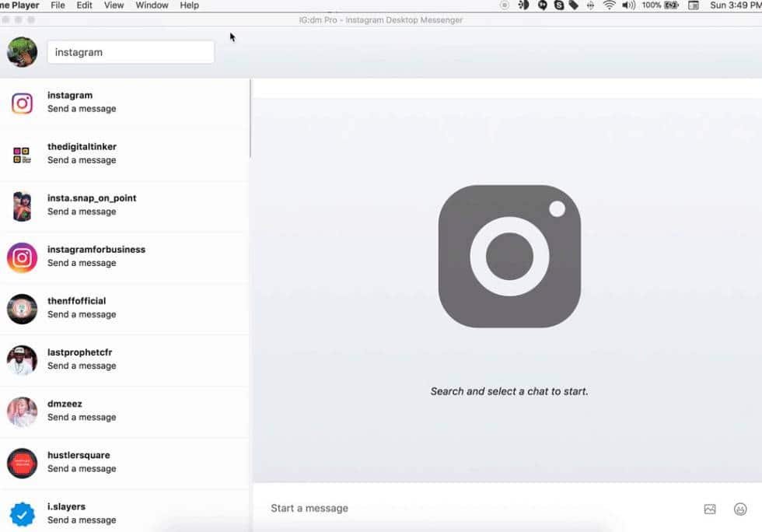Click thenffofficial profile picture

[x=22, y=309]
